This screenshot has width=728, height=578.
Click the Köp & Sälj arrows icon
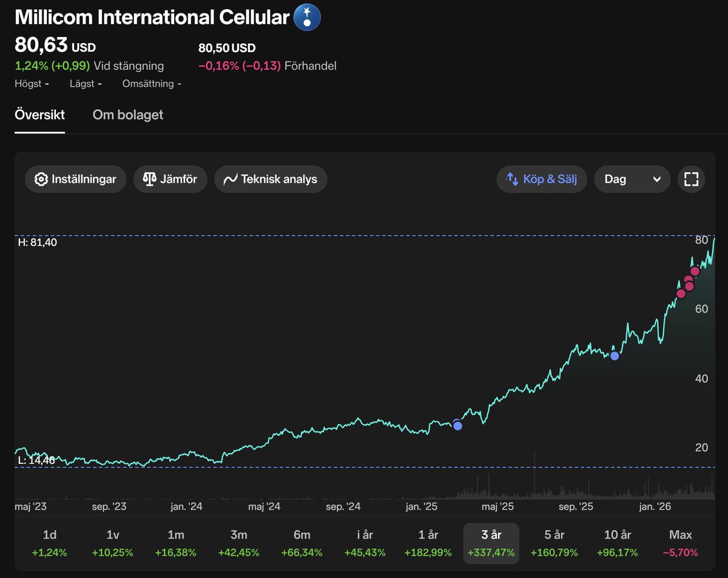[513, 179]
